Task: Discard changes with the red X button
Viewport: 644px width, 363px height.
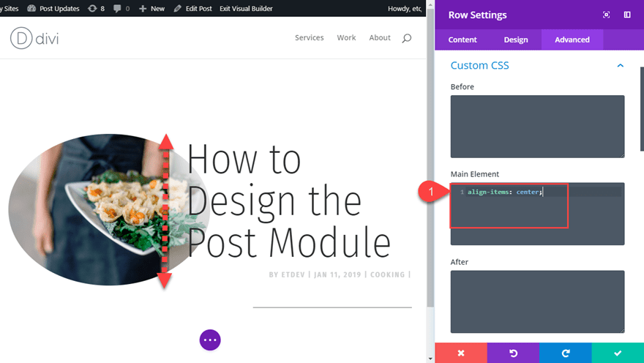Action: (x=461, y=353)
